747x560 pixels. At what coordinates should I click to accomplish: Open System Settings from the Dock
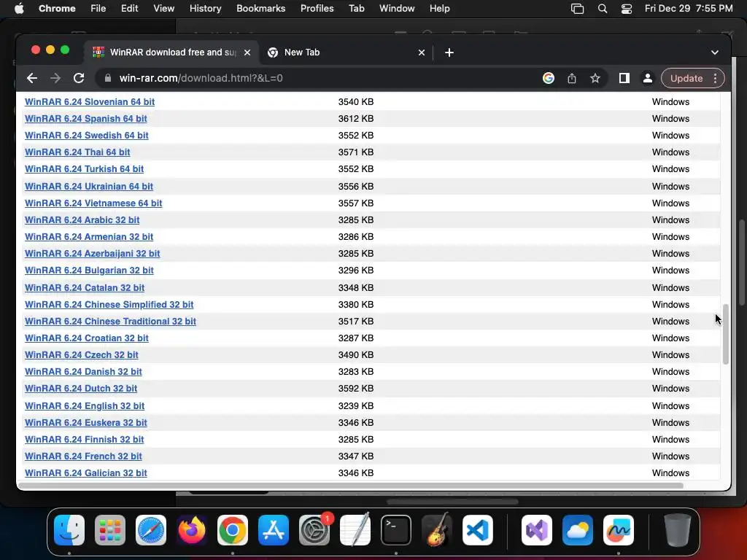point(314,530)
